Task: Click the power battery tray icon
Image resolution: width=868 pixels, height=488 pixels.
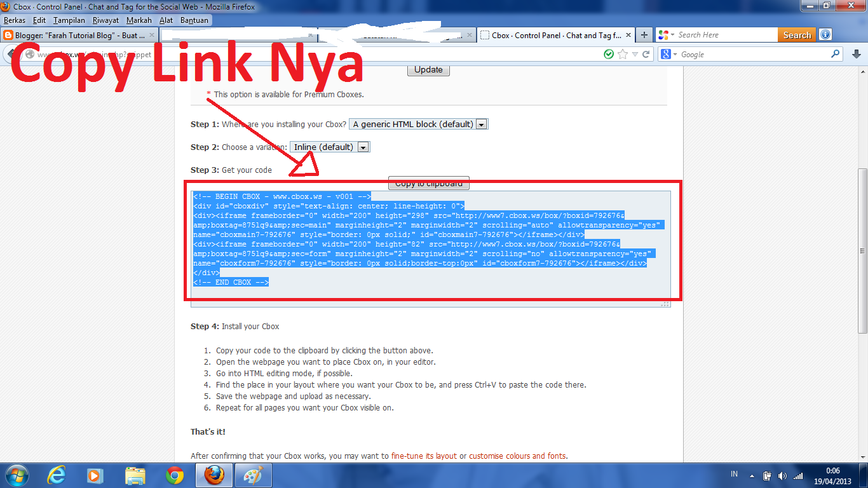Action: pyautogui.click(x=768, y=475)
